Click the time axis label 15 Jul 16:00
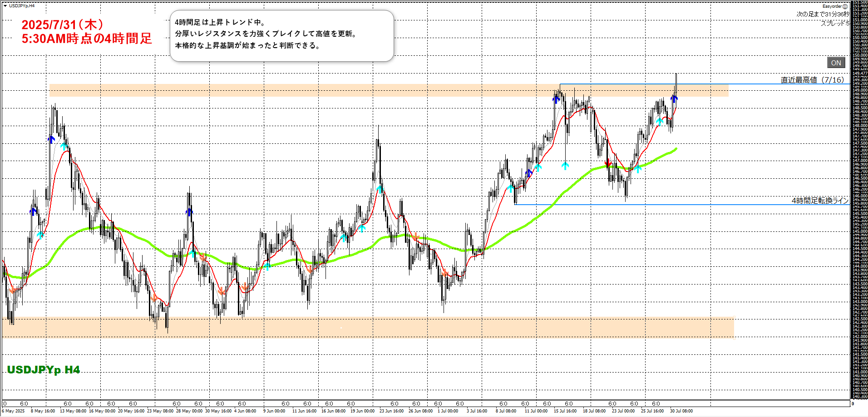868x417 pixels. pos(565,411)
